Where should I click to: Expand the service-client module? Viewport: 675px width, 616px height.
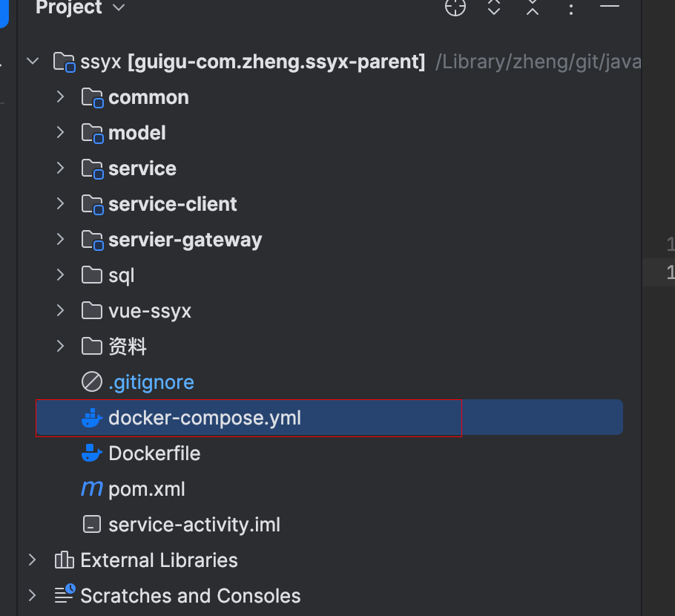pos(61,204)
